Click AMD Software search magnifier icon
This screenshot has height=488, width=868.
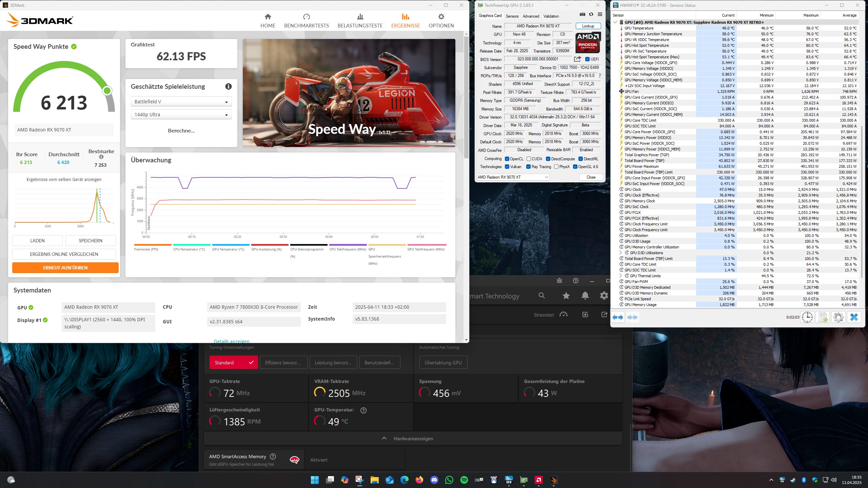point(541,296)
